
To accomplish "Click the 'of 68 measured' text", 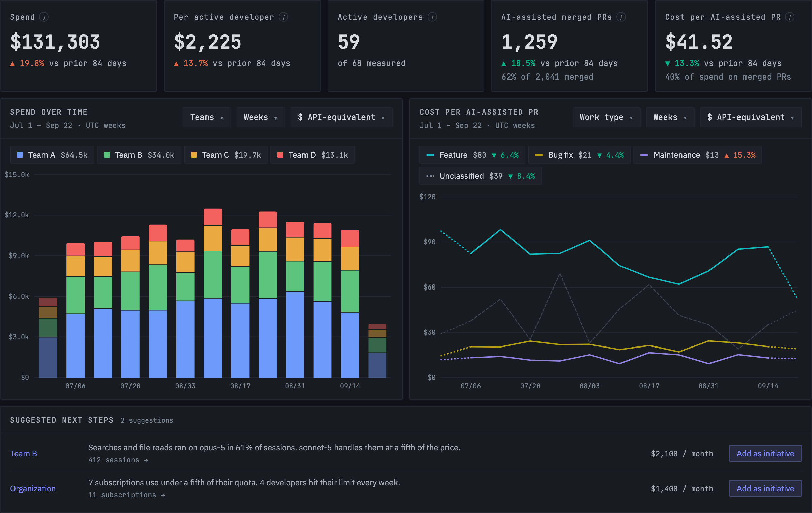I will [x=372, y=63].
